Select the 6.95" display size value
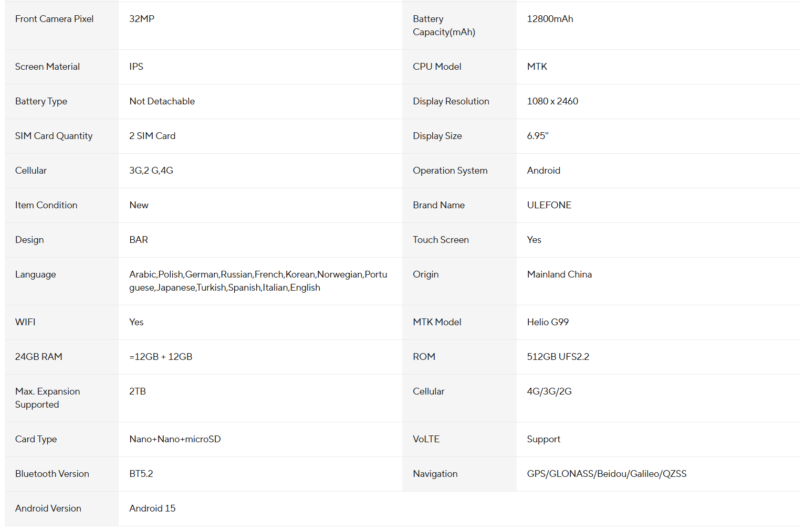Image resolution: width=805 pixels, height=532 pixels. coord(538,136)
